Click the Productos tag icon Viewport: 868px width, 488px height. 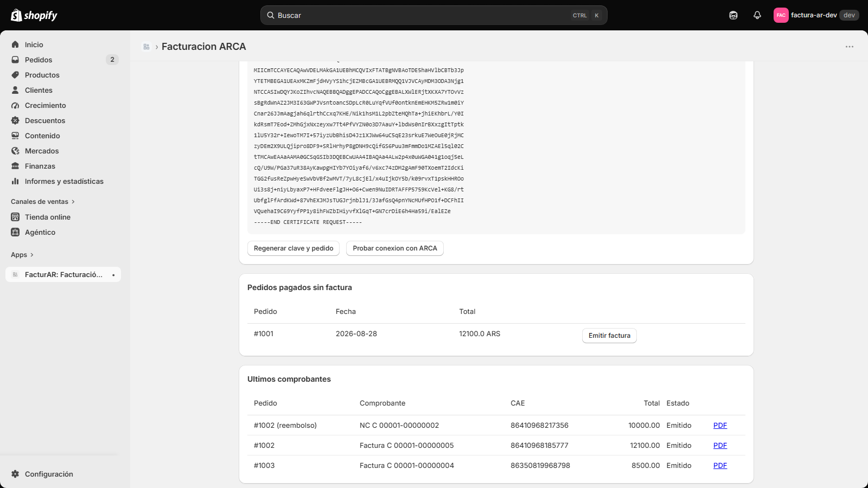click(15, 75)
